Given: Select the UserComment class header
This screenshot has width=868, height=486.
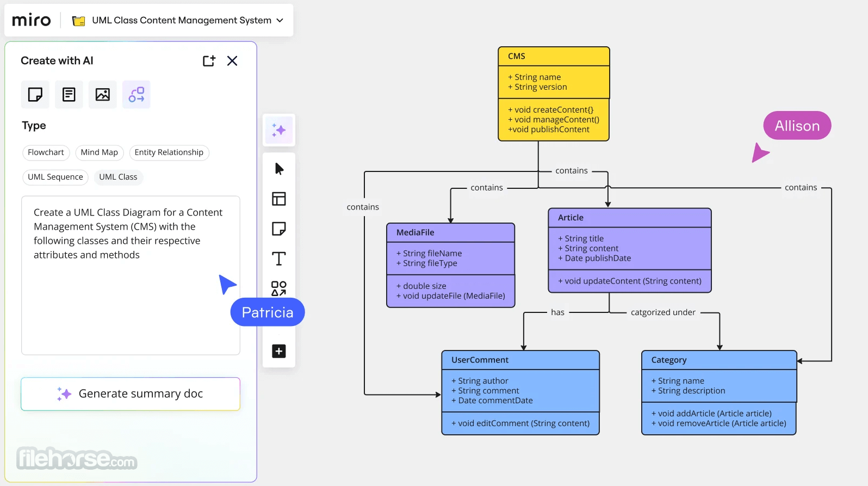Looking at the screenshot, I should pos(520,360).
